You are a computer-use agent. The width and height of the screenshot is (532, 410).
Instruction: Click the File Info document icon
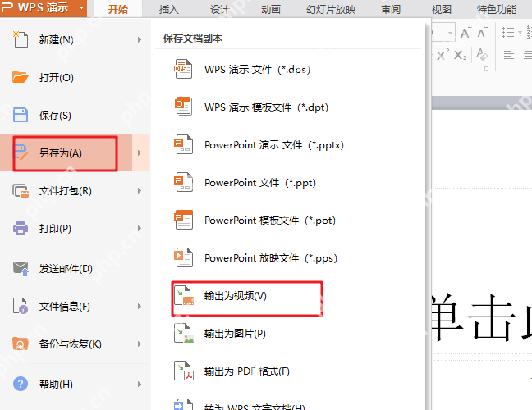[21, 306]
